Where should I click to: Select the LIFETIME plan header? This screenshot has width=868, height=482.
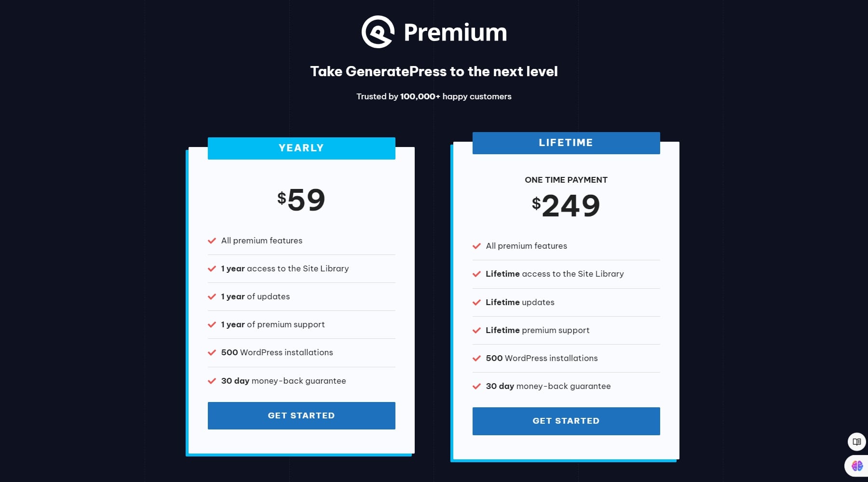566,143
